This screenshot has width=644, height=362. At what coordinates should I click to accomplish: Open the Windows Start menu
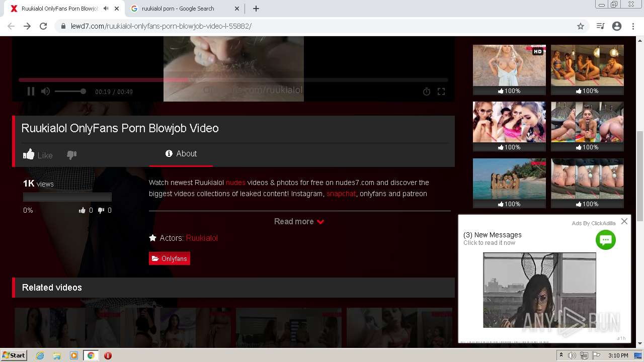tap(14, 355)
